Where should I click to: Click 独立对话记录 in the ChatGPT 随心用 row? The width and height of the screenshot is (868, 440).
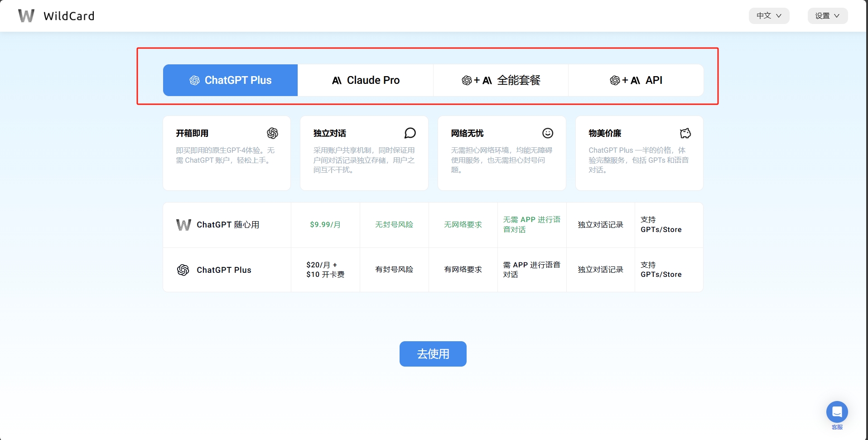pyautogui.click(x=600, y=225)
